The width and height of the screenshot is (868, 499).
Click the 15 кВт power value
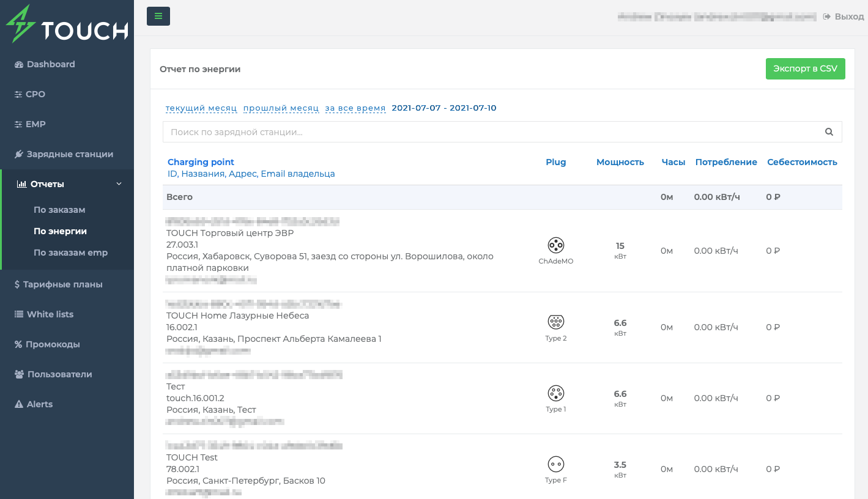tap(620, 250)
